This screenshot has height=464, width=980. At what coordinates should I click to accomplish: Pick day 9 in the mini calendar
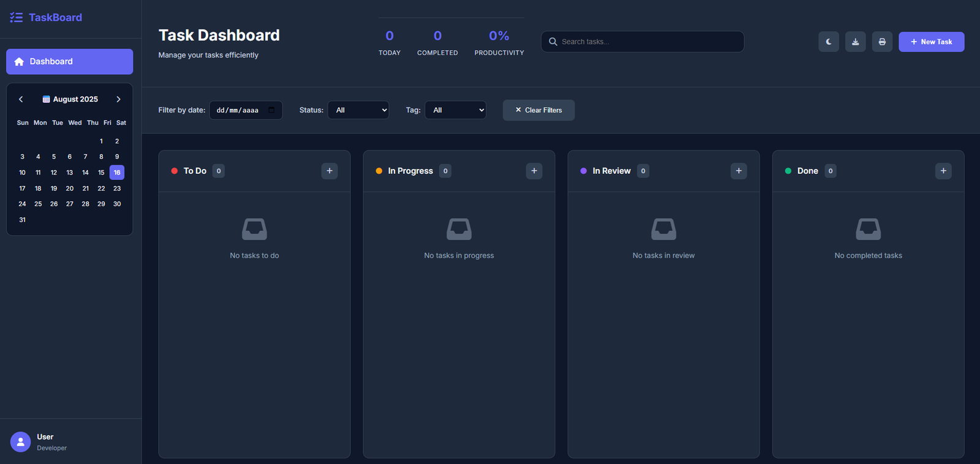click(x=117, y=157)
